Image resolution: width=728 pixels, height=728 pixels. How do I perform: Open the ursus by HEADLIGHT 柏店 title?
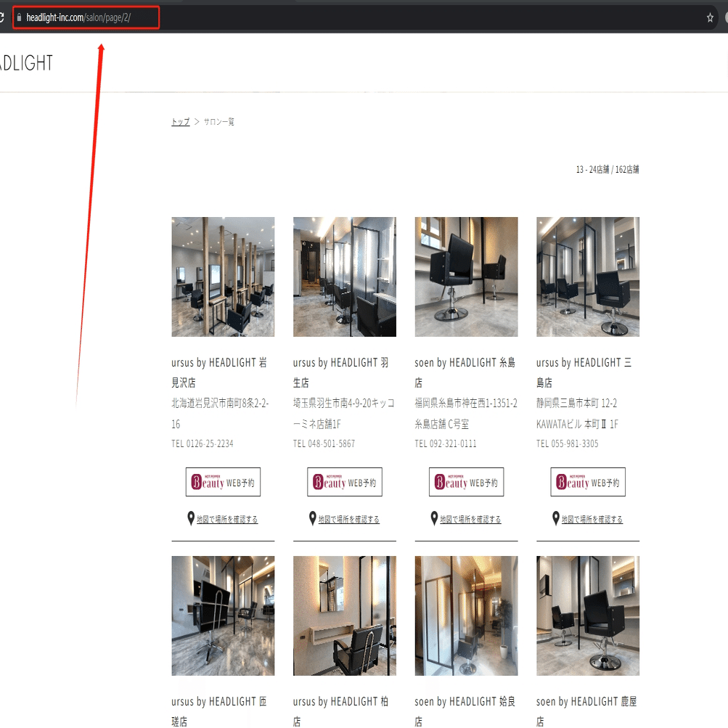(x=341, y=711)
